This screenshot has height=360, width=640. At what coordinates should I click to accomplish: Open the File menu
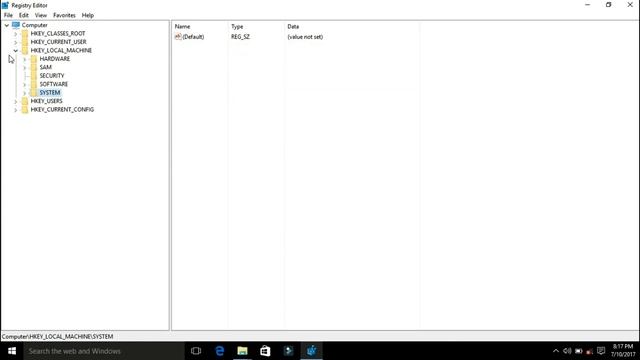8,15
